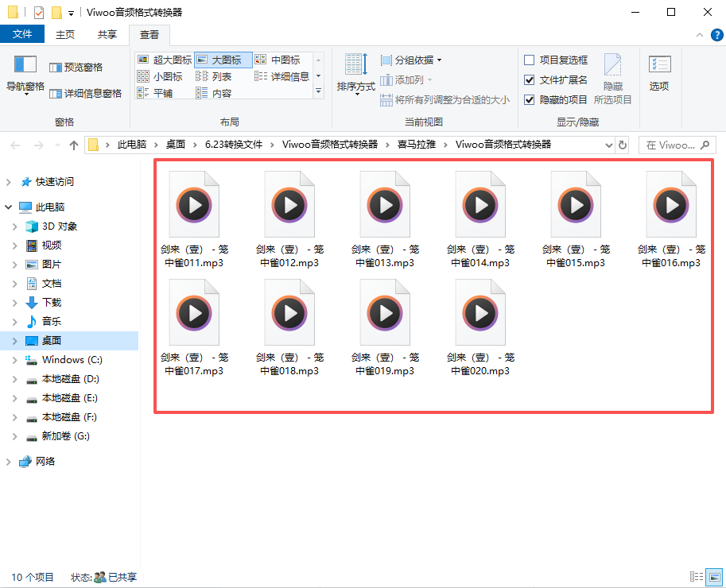
Task: Toggle the Details pane (详细信息窗格)
Action: click(x=86, y=94)
